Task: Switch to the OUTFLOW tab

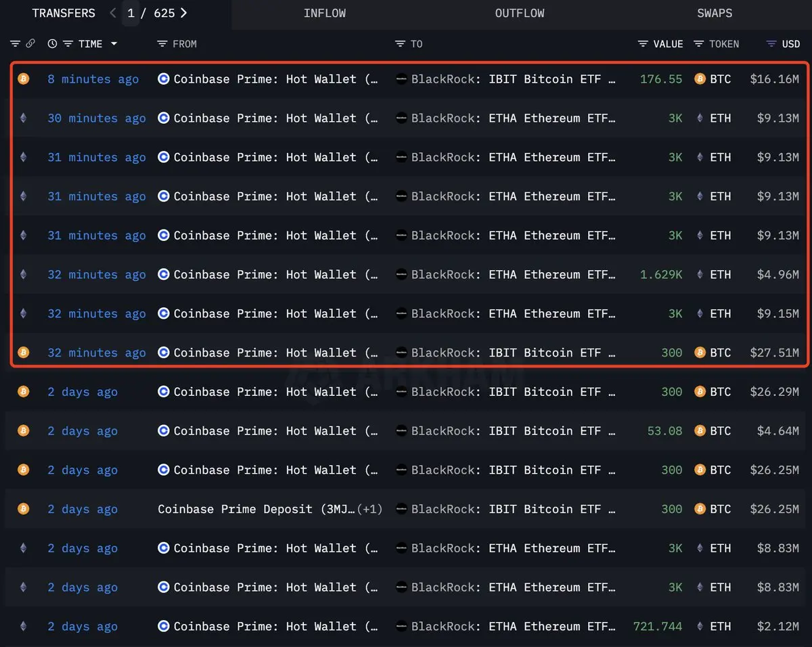Action: point(520,14)
